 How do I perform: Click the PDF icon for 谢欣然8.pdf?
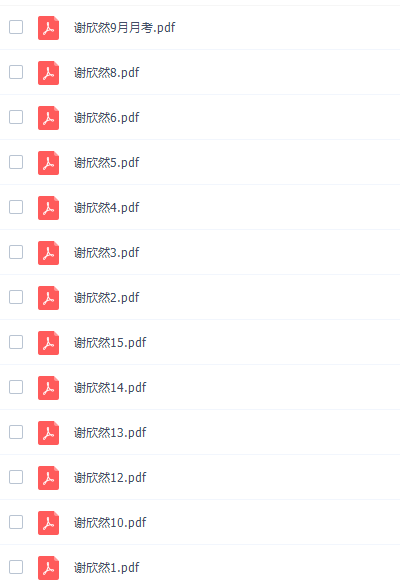click(x=48, y=73)
